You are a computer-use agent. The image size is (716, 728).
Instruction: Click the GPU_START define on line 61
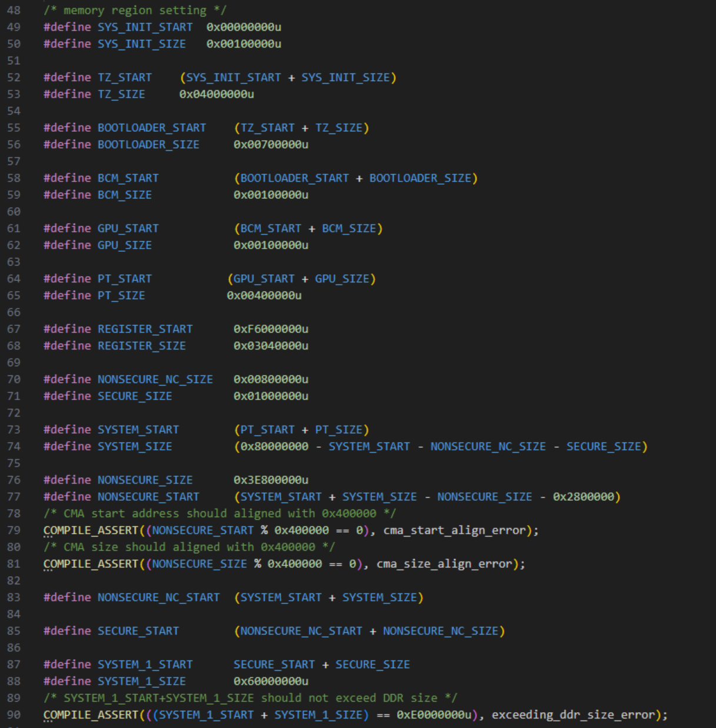[x=127, y=228]
